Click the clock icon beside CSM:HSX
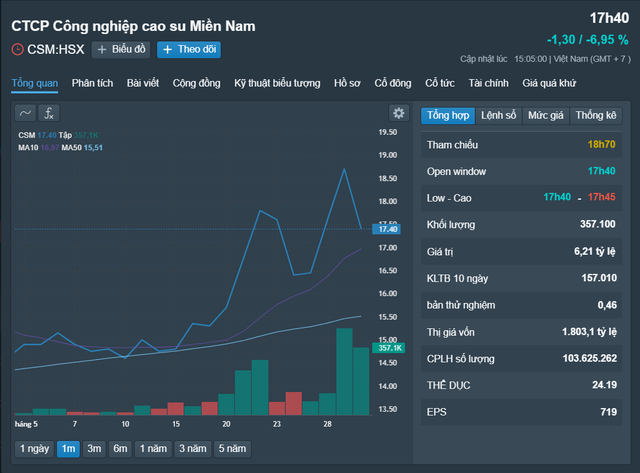The height and width of the screenshot is (473, 640). coord(17,49)
